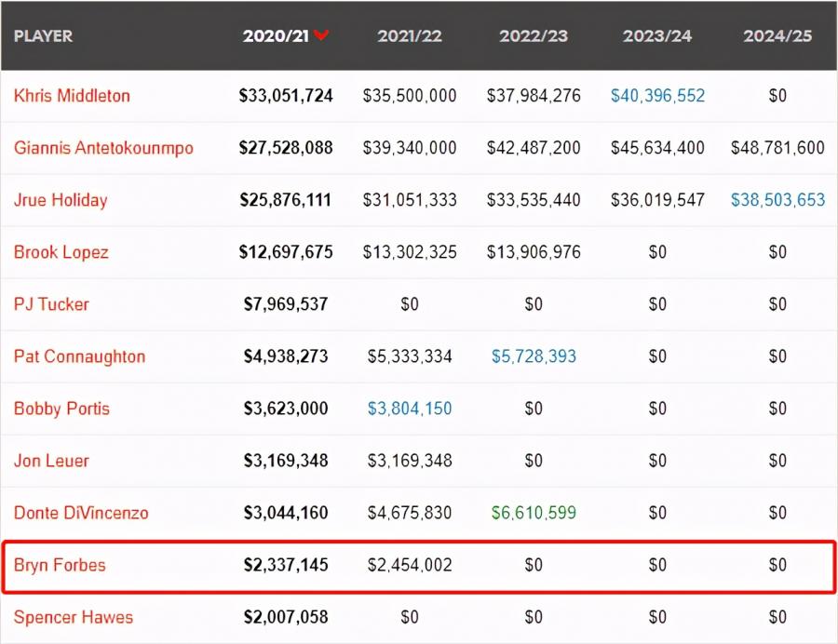Select PJ Tucker player link
The height and width of the screenshot is (644, 838).
(51, 304)
